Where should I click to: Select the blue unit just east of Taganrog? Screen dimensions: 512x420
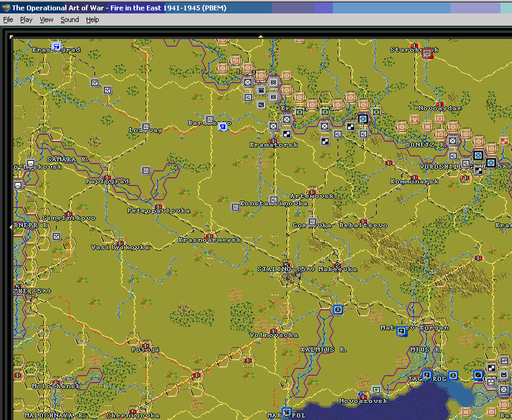coord(453,376)
